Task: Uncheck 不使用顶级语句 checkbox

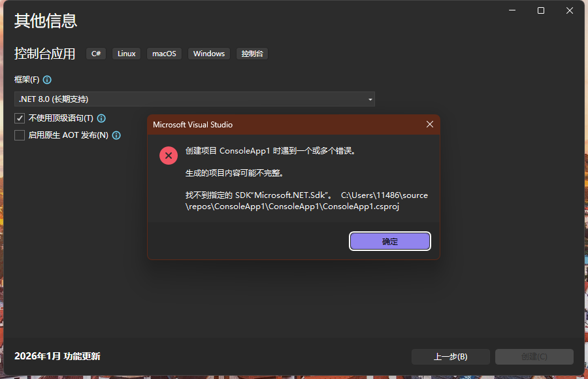Action: point(20,118)
